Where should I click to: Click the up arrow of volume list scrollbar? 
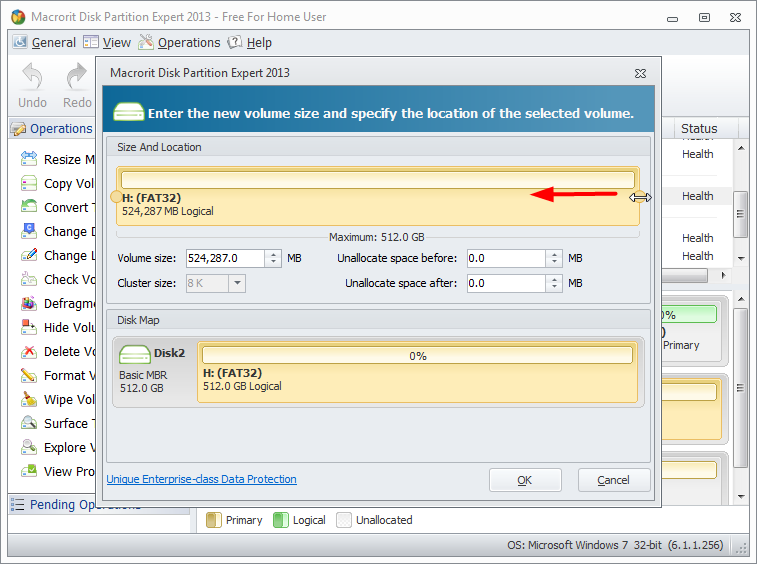(741, 148)
